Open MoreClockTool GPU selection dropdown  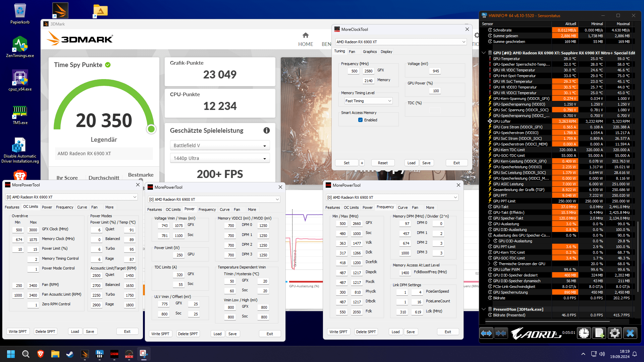pyautogui.click(x=401, y=42)
